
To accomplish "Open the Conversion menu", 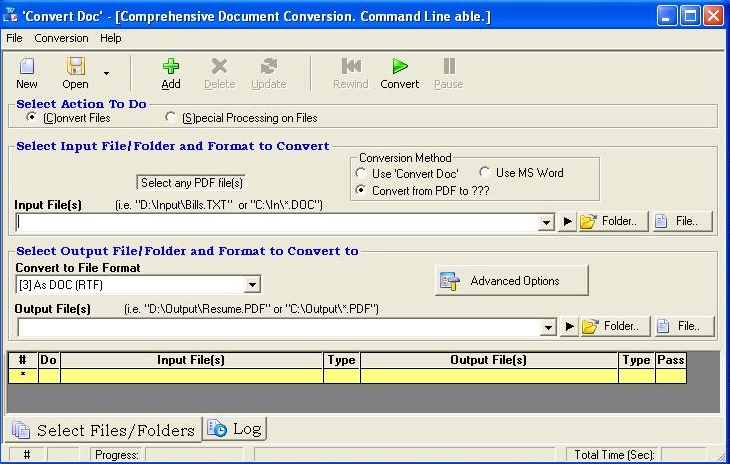I will tap(61, 38).
